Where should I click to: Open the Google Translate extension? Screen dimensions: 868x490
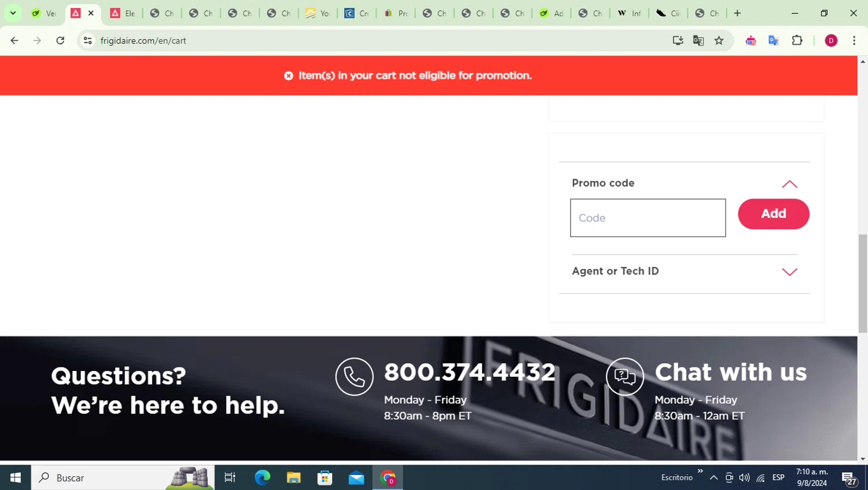pyautogui.click(x=774, y=40)
